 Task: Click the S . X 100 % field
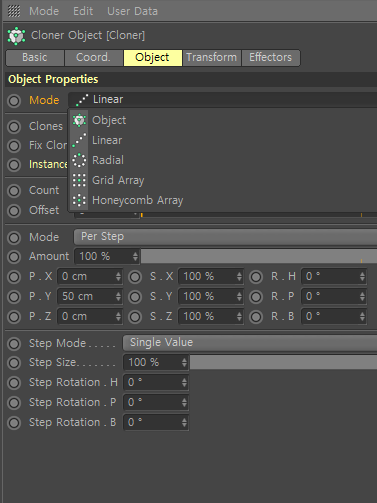[211, 276]
